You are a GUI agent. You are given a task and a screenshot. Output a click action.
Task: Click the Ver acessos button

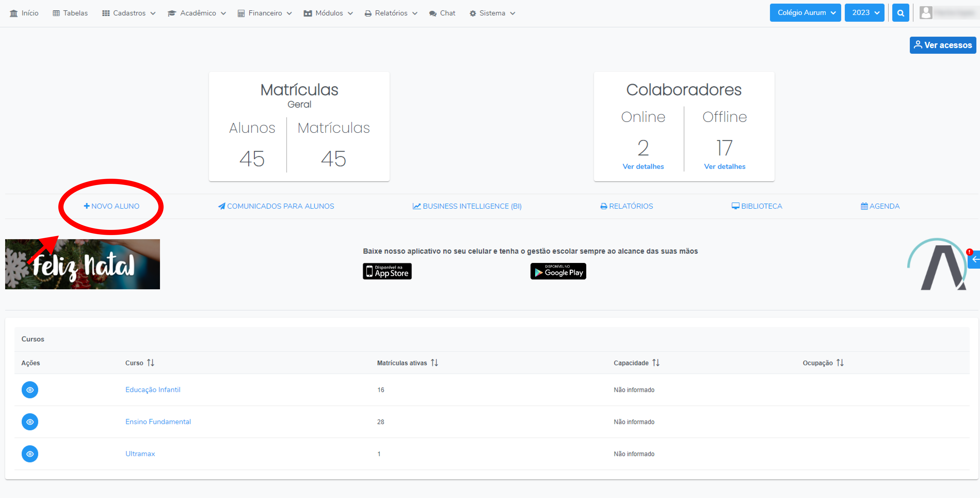click(x=942, y=45)
